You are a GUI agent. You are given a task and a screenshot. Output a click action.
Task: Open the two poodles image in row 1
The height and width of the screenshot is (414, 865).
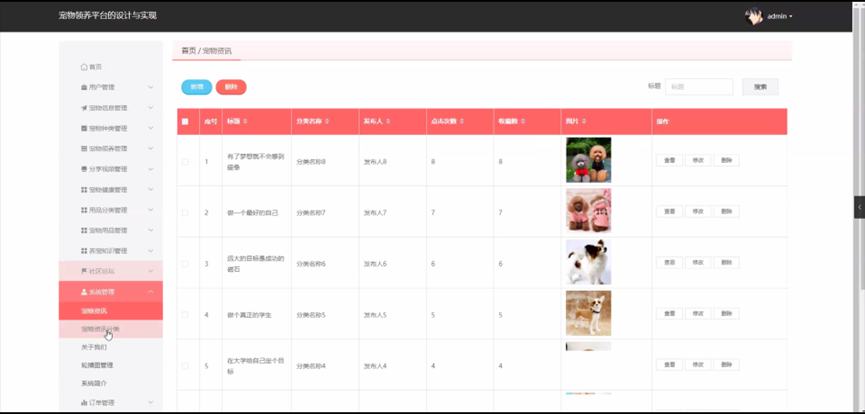[x=588, y=160]
